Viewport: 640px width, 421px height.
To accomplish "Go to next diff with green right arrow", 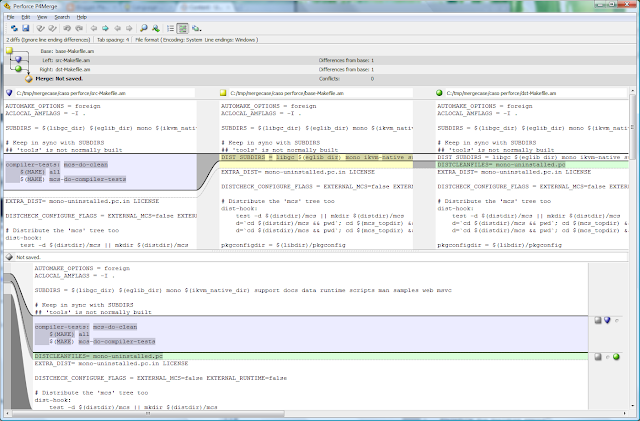I will (x=104, y=29).
